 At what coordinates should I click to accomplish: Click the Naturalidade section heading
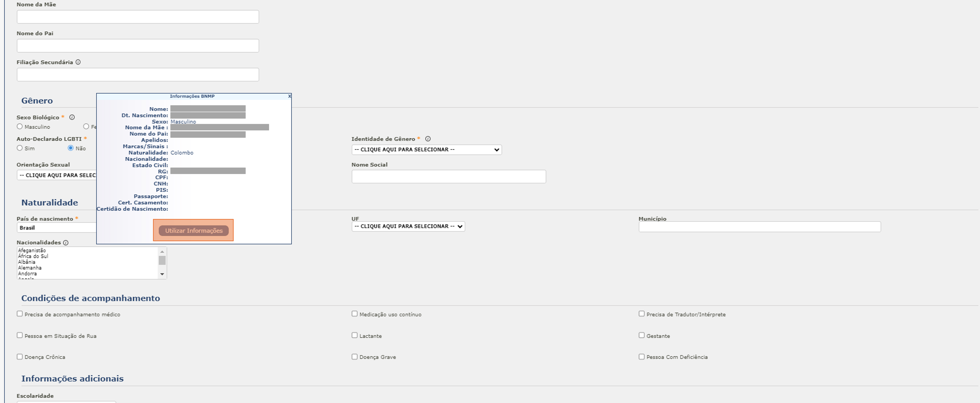[49, 203]
